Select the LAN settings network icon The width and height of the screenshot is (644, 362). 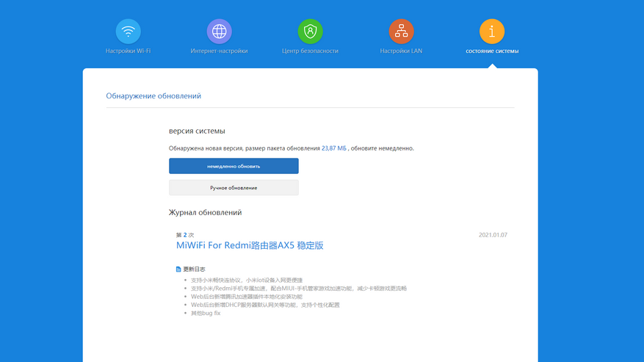click(401, 32)
